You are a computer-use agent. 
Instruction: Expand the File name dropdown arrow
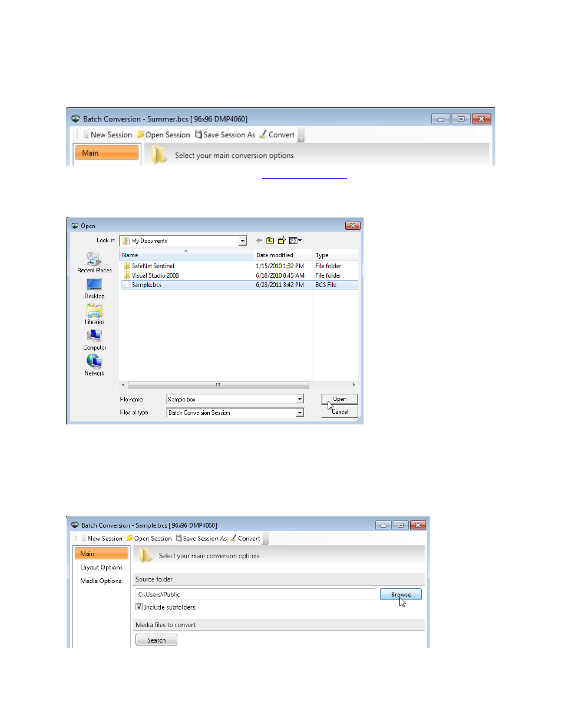click(x=300, y=399)
